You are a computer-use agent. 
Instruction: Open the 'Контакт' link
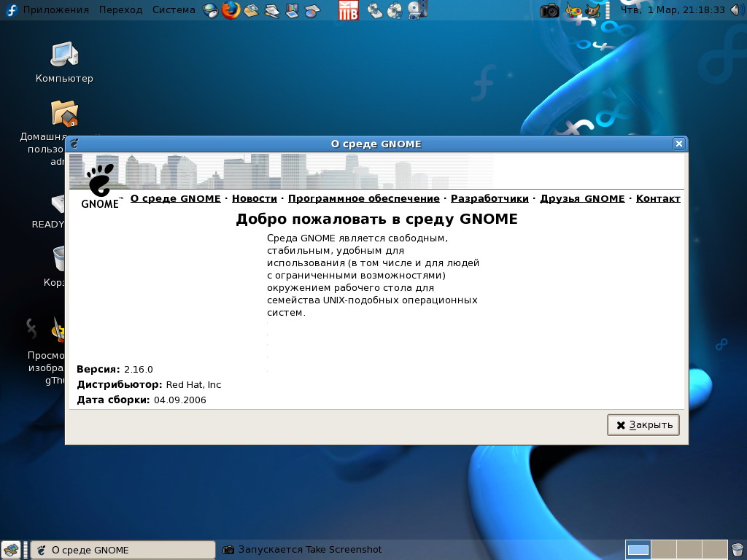click(658, 198)
